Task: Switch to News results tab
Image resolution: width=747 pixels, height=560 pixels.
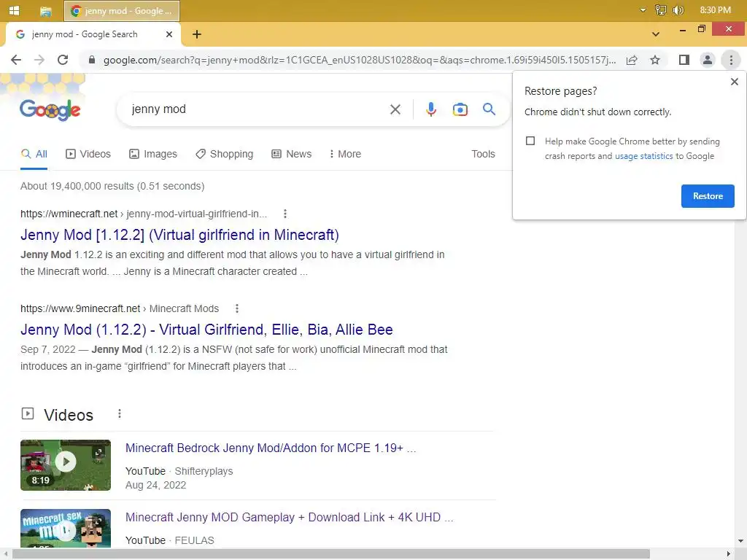Action: (292, 154)
